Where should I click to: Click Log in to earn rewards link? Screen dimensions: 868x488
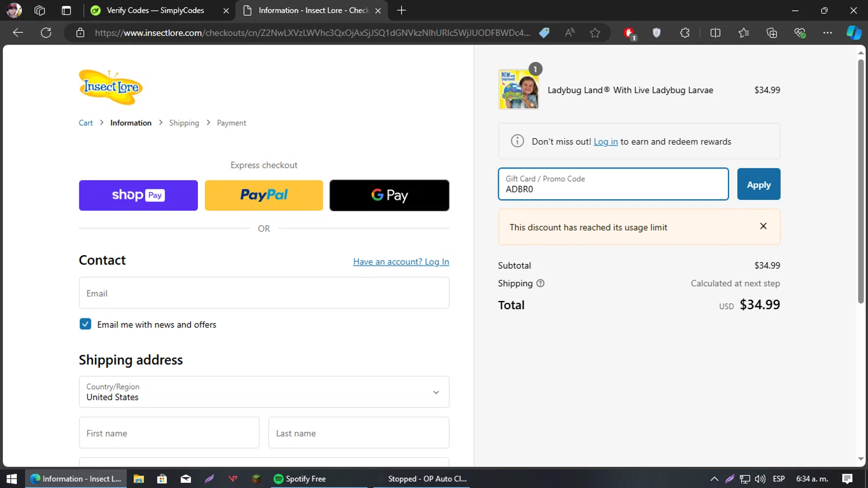606,141
